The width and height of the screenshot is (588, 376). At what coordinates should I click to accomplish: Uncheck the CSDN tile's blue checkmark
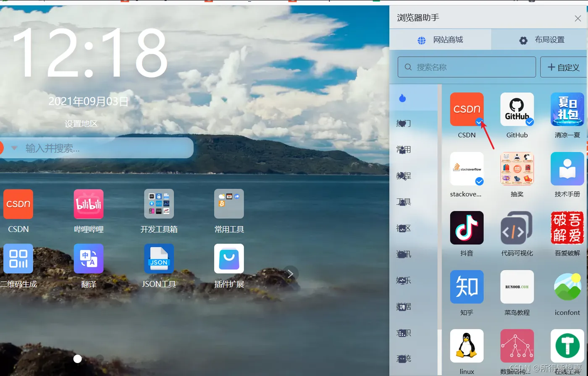coord(479,122)
